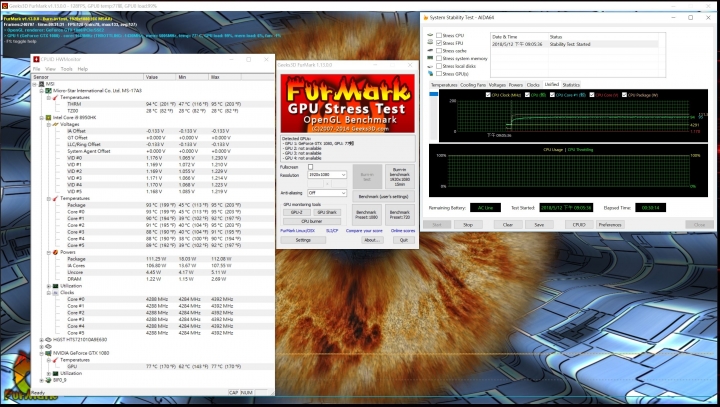Uncheck the Stress FPU checkbox
The height and width of the screenshot is (407, 720).
pyautogui.click(x=439, y=43)
